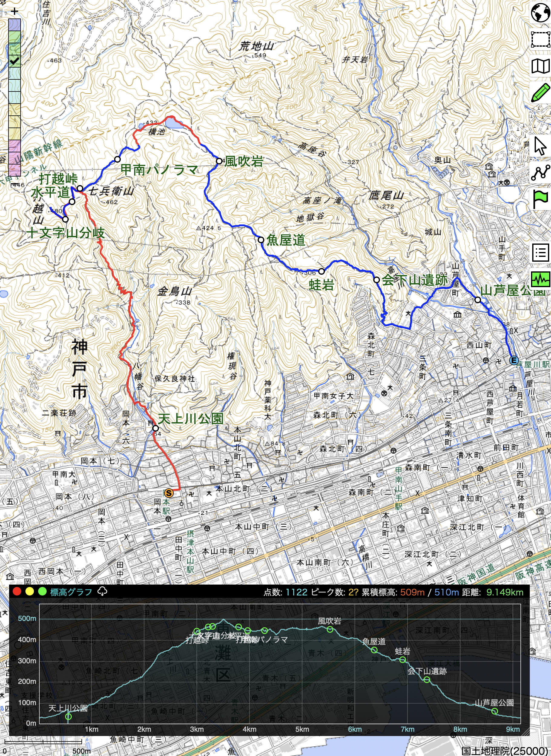Choose the bottom pink palette swatch
The image size is (551, 756).
14,170
